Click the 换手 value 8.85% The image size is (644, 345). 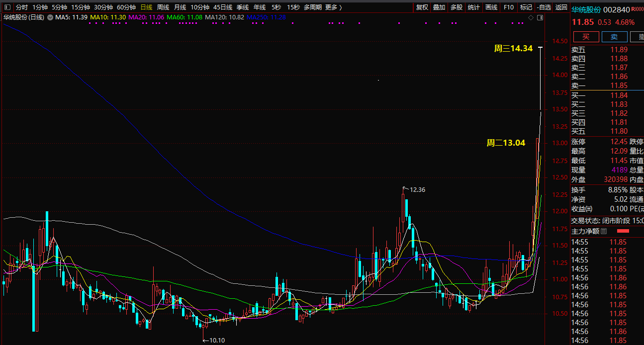click(x=618, y=190)
